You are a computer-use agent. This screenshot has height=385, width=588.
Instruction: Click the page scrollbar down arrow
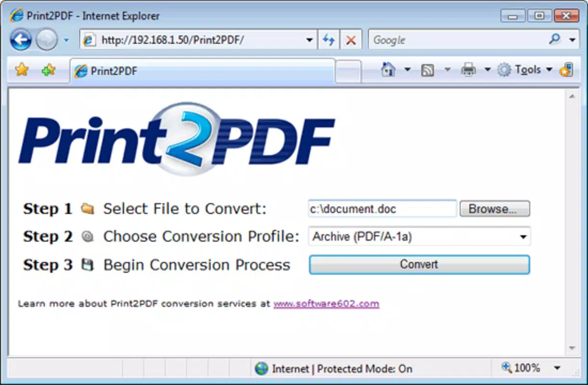[572, 348]
